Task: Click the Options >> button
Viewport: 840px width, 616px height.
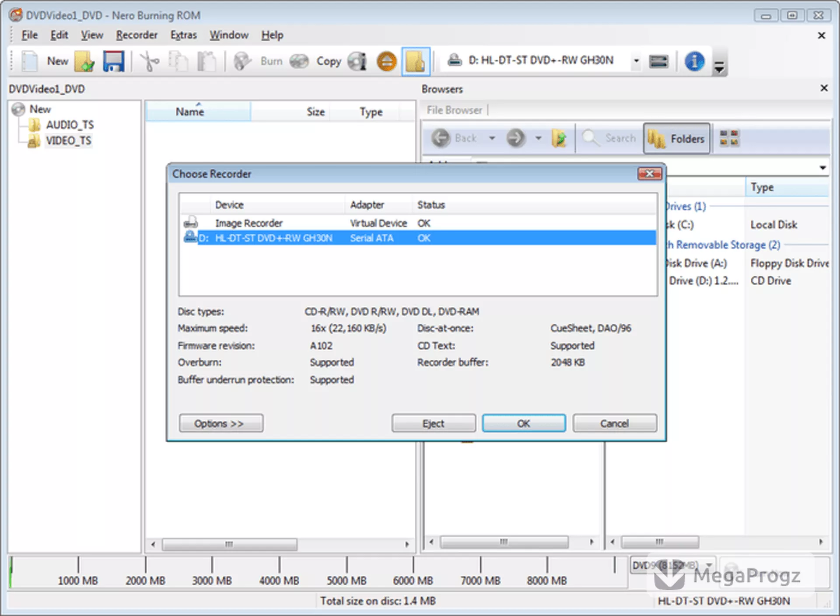Action: click(221, 423)
